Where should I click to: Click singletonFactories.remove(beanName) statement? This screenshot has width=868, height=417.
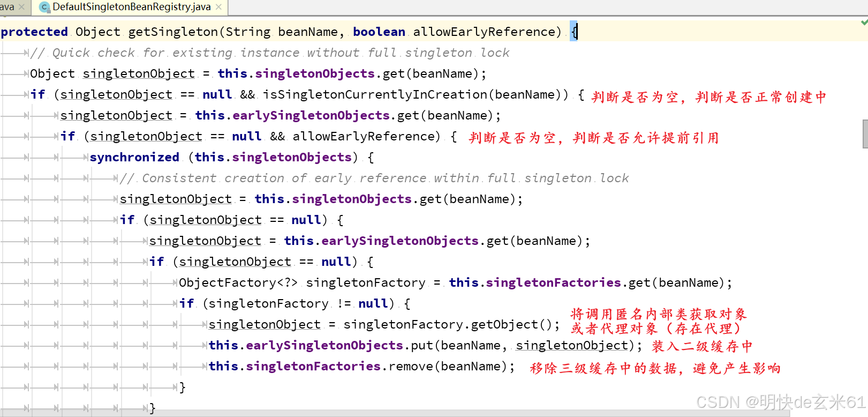(361, 366)
